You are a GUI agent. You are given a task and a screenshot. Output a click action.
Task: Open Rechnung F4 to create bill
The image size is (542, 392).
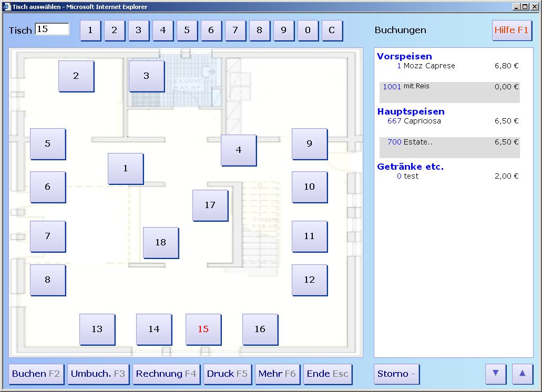[166, 374]
